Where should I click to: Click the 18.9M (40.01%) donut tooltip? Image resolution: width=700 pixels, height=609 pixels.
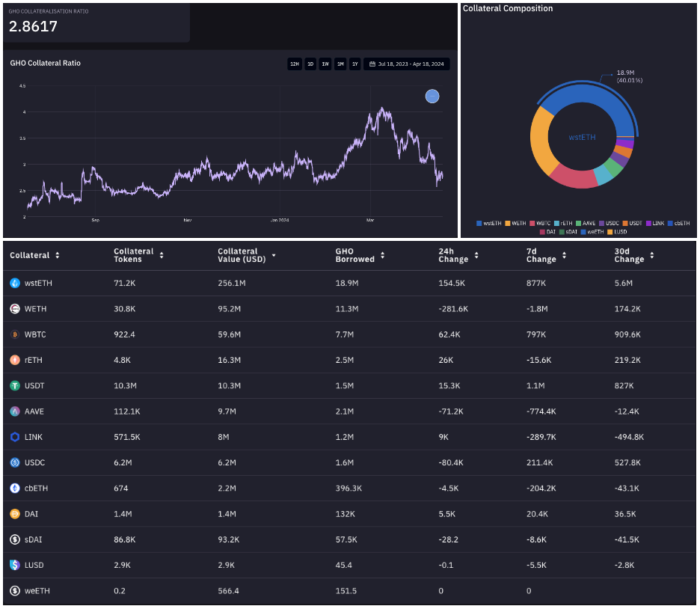(630, 76)
